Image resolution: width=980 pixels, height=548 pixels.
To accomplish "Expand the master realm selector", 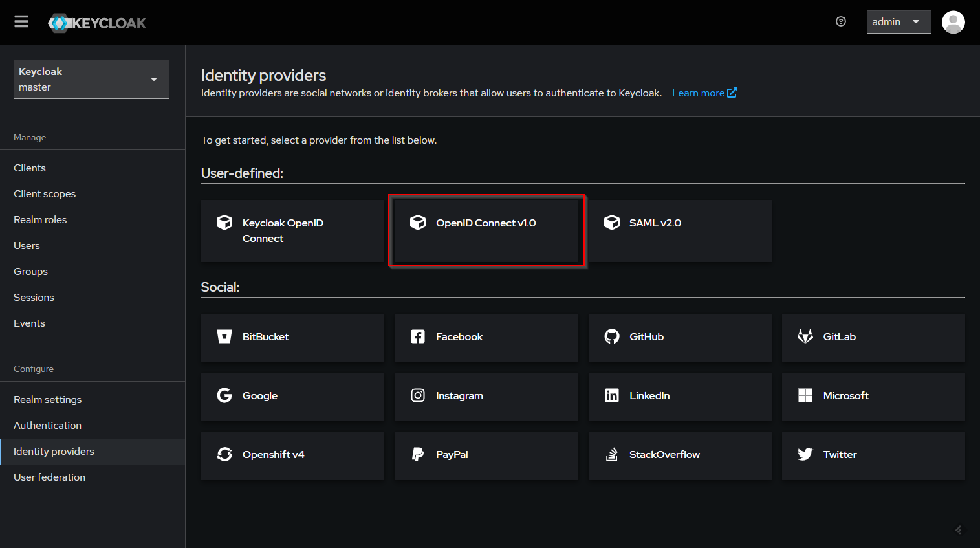I will (91, 80).
